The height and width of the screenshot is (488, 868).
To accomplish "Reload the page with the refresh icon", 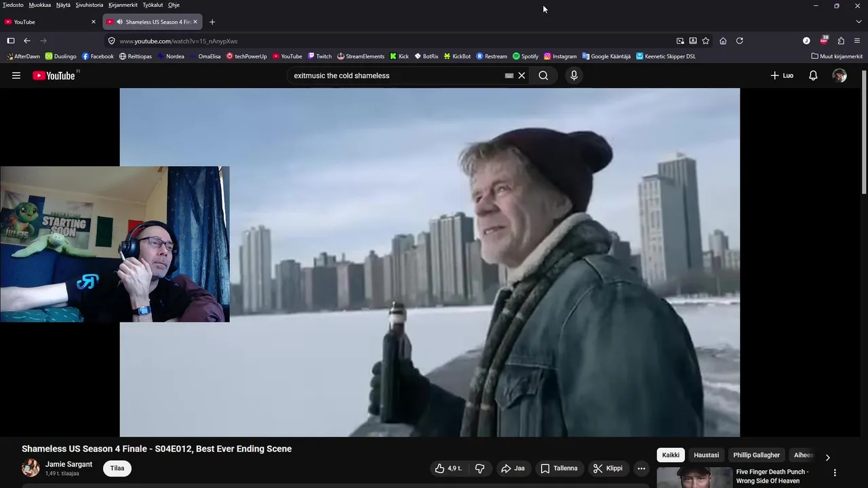I will (740, 41).
